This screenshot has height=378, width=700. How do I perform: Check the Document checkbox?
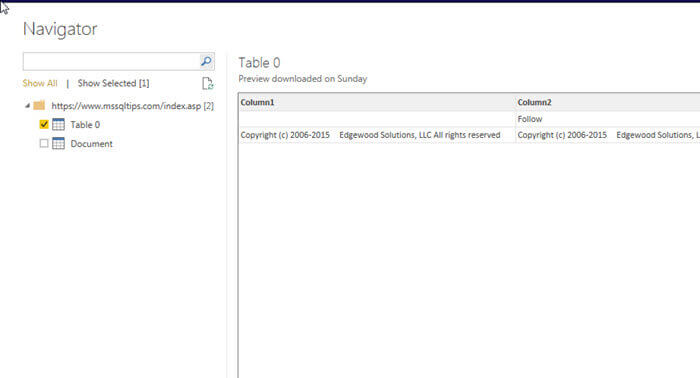(44, 144)
